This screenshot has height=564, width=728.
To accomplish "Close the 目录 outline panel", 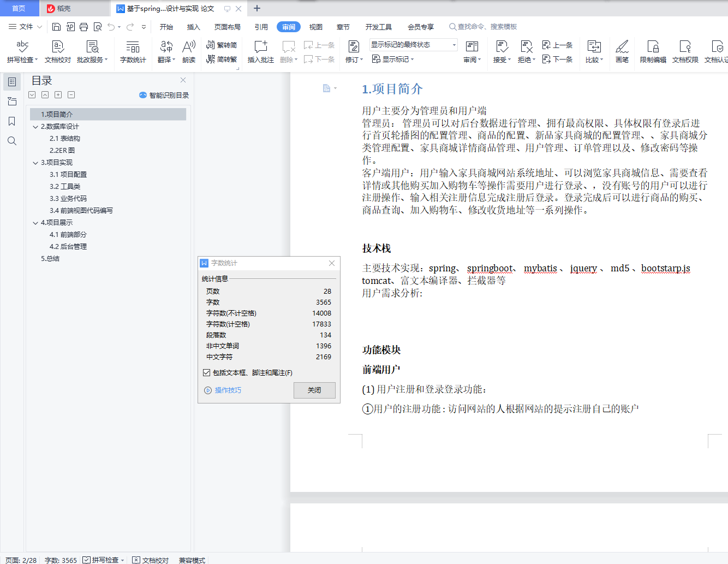I will click(183, 80).
